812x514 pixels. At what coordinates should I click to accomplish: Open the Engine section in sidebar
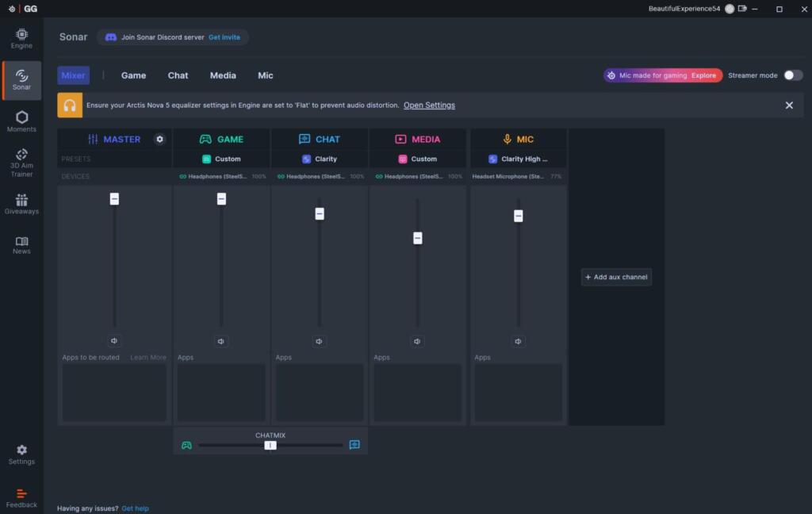pyautogui.click(x=21, y=38)
